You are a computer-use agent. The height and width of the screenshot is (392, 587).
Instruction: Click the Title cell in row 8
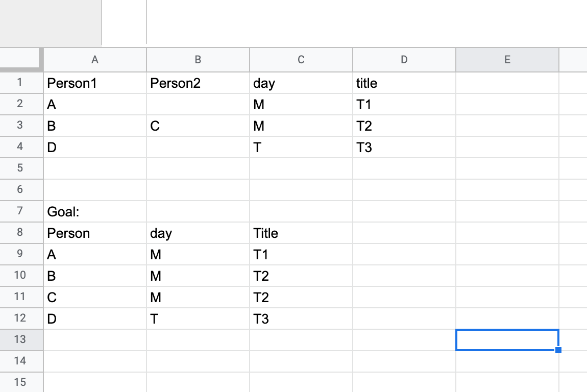(301, 233)
